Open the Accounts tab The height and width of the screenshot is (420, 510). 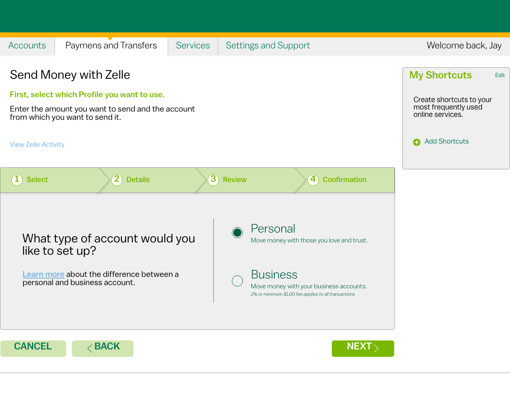click(27, 46)
